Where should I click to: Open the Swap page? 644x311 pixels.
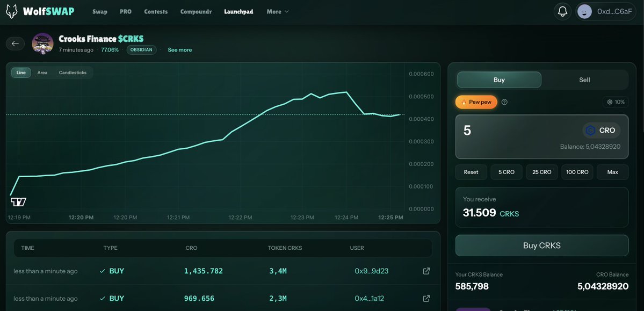tap(100, 11)
